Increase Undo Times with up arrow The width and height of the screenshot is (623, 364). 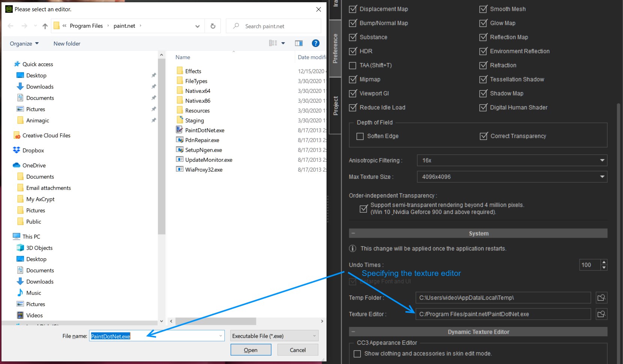point(604,262)
